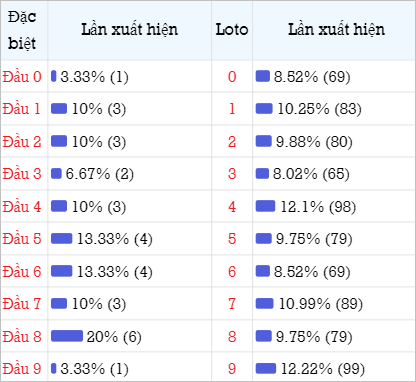The width and height of the screenshot is (416, 382).
Task: Select Loto number 0
Action: [232, 77]
